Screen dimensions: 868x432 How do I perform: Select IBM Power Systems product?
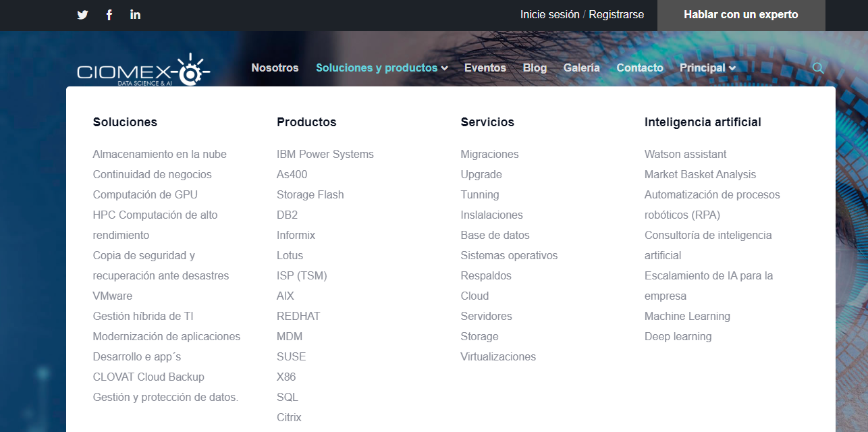point(325,154)
